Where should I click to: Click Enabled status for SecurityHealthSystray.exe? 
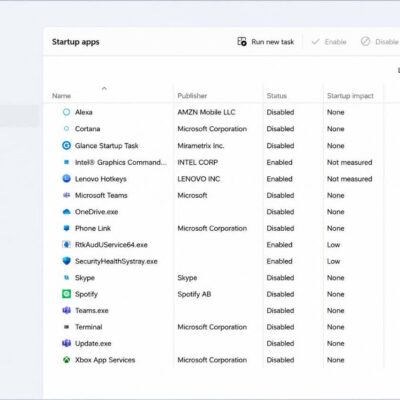279,261
